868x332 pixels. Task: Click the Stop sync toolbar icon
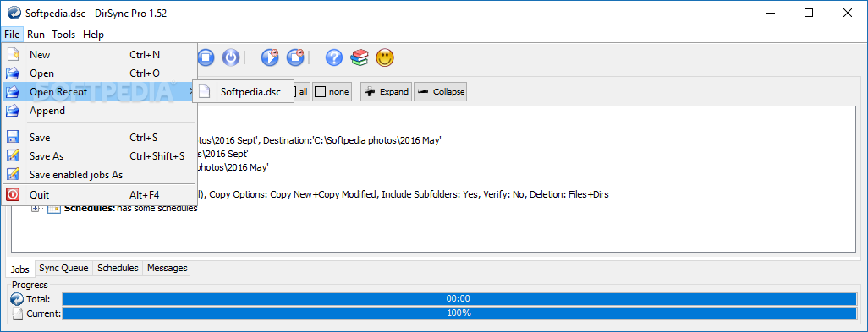(206, 57)
